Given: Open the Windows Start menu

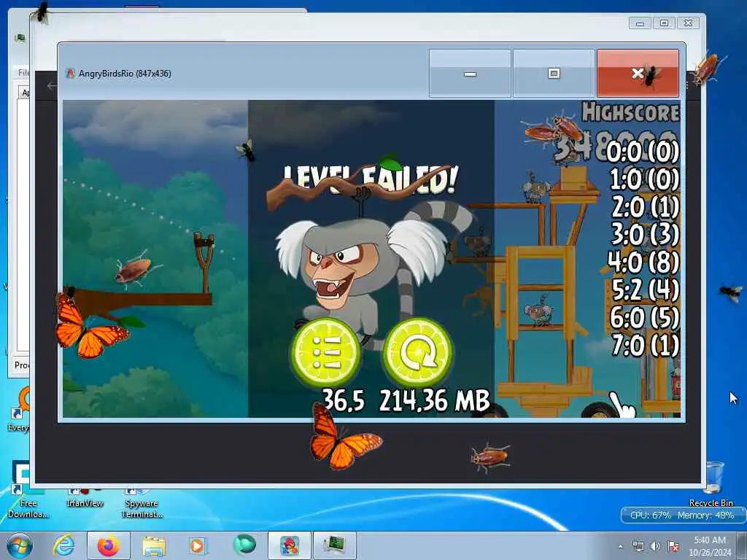Looking at the screenshot, I should 20,545.
